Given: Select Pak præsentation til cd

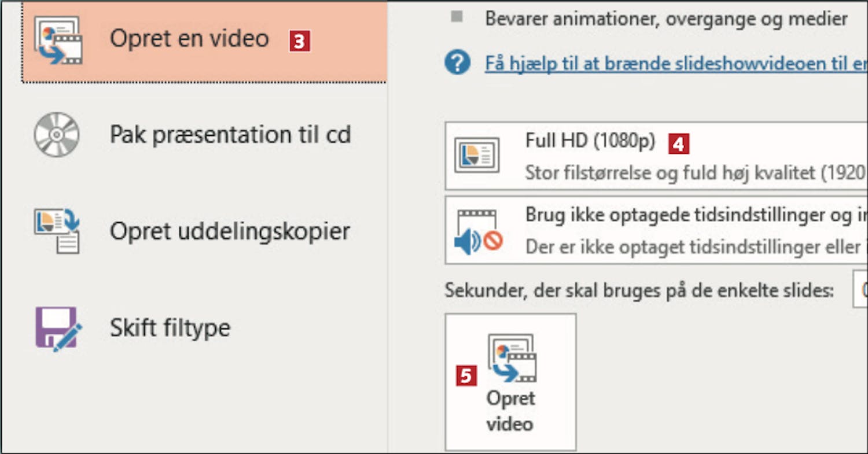Looking at the screenshot, I should (x=230, y=135).
